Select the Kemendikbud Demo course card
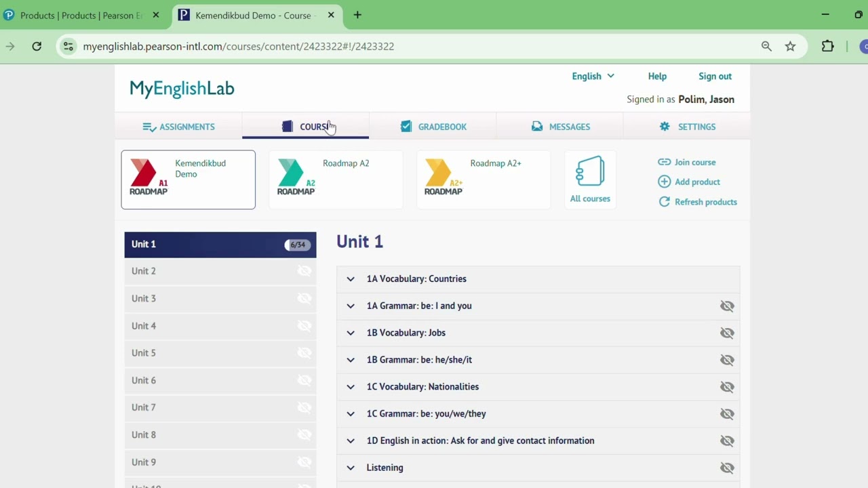Screen dimensions: 868x488 [x=189, y=180]
